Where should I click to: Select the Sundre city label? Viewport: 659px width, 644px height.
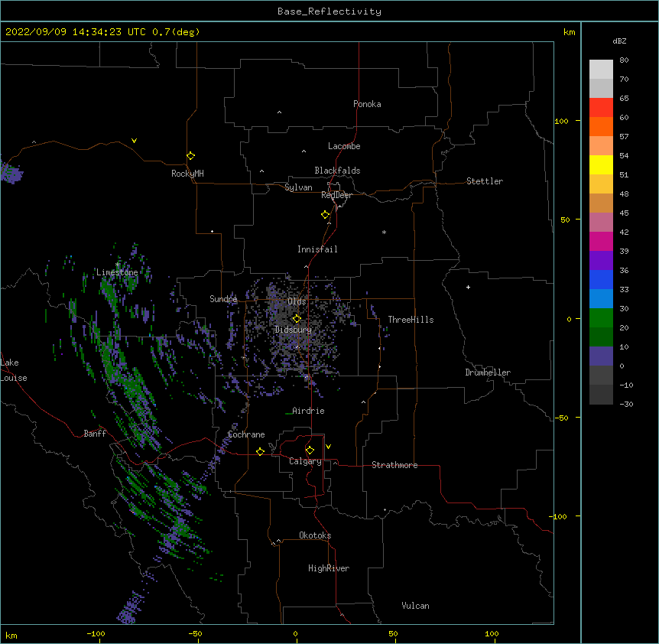point(223,299)
